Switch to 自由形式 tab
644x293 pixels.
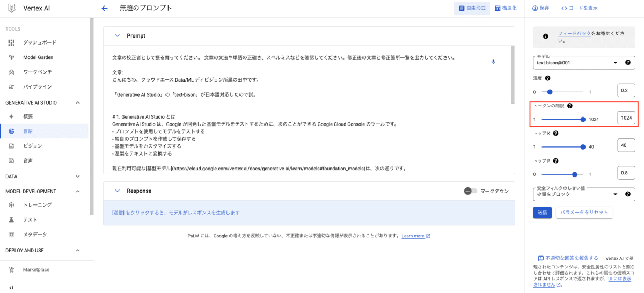tap(472, 8)
